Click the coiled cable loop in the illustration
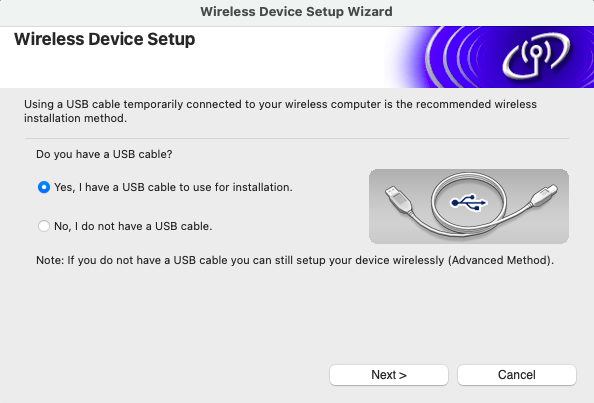Screen dimensions: 594x403 pos(469,202)
